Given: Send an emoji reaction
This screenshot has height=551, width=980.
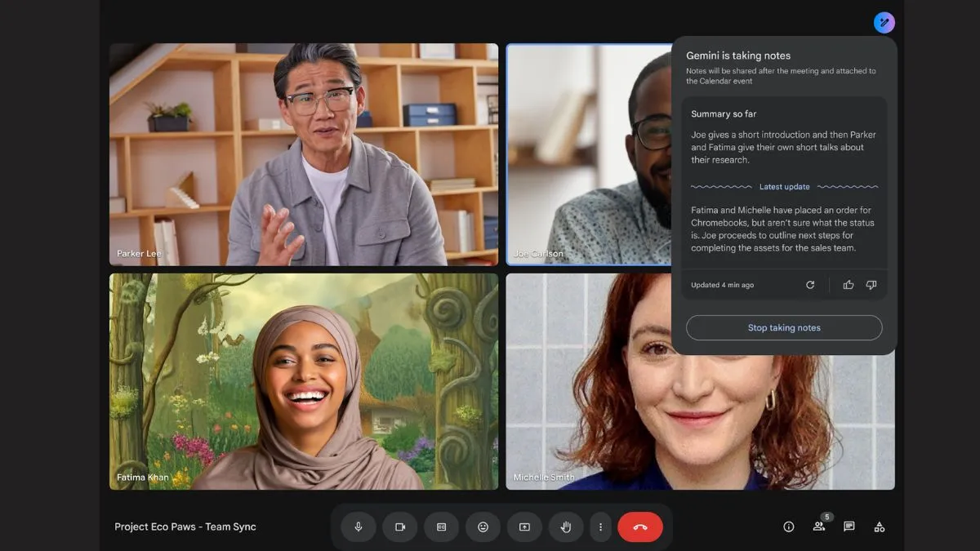Looking at the screenshot, I should click(483, 527).
